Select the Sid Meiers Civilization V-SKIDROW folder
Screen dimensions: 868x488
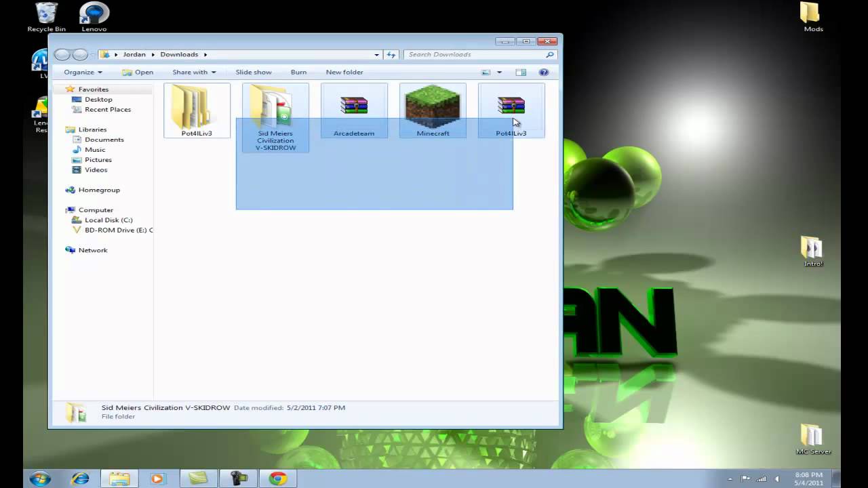pos(275,117)
